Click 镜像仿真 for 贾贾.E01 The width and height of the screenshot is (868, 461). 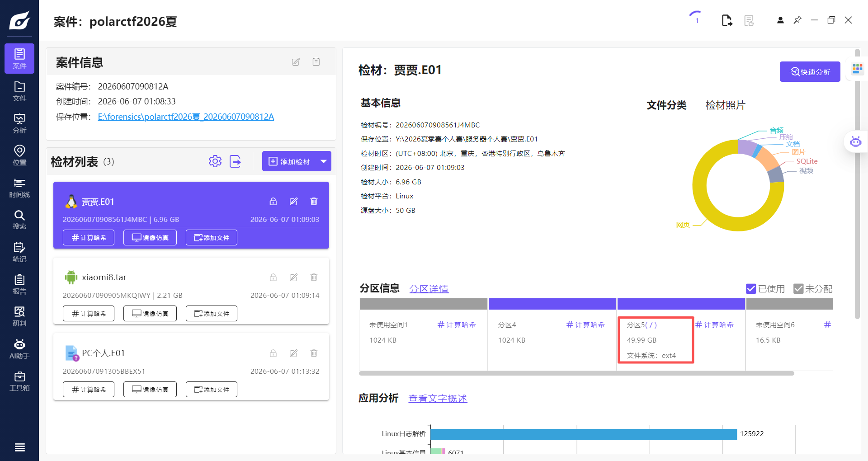[150, 238]
